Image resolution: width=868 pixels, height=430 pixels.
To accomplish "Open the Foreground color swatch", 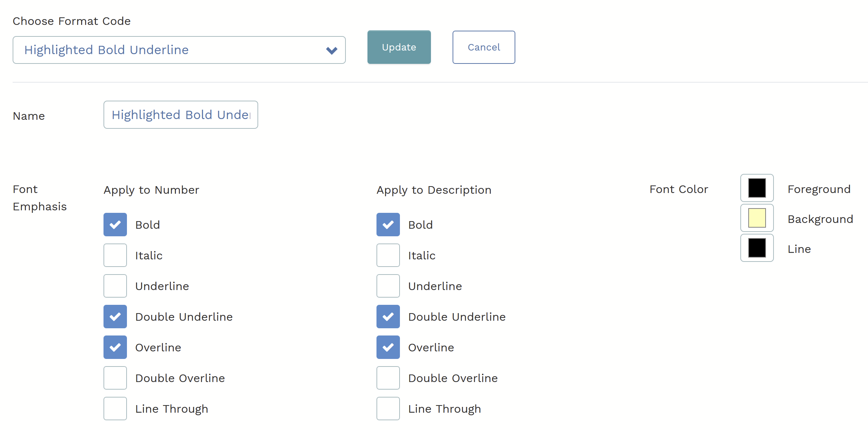I will [757, 188].
